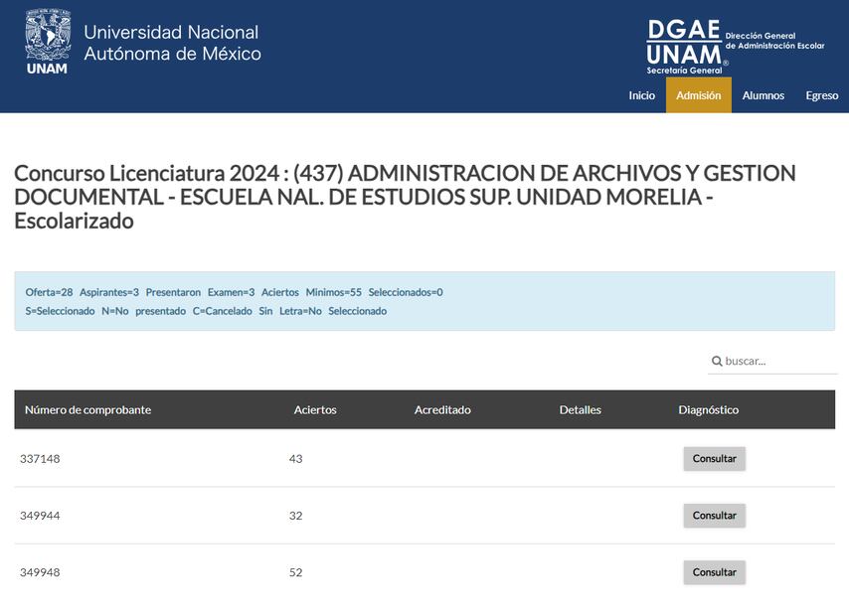Image resolution: width=849 pixels, height=616 pixels.
Task: Open the Alumnos menu item
Action: tap(763, 95)
